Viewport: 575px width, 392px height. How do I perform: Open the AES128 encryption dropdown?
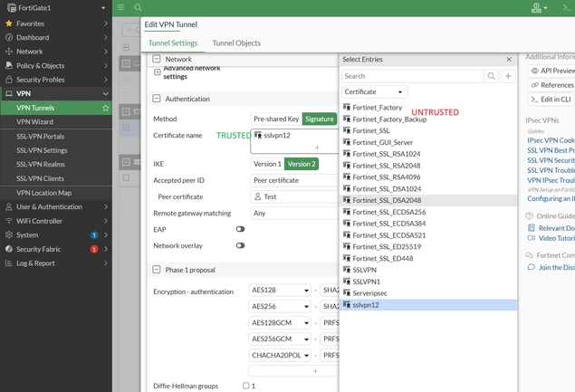280,290
